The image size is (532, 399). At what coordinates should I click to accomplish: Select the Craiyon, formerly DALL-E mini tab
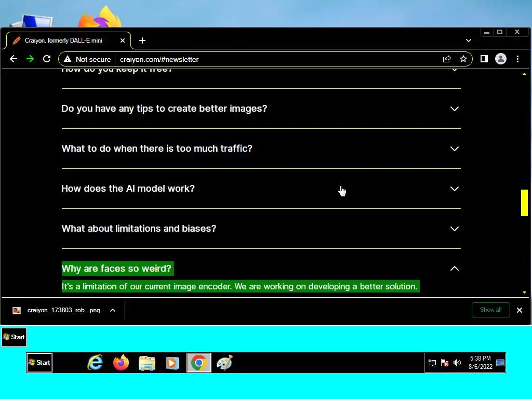click(x=69, y=41)
